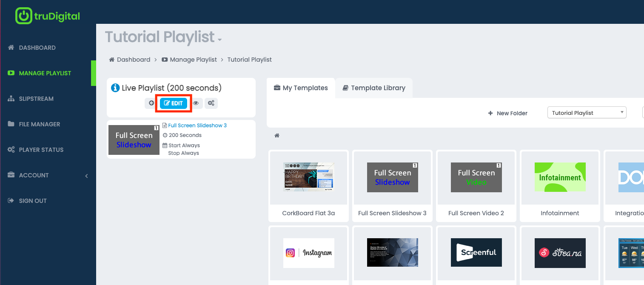Click the CorkBoard Flat 3a label

[308, 213]
